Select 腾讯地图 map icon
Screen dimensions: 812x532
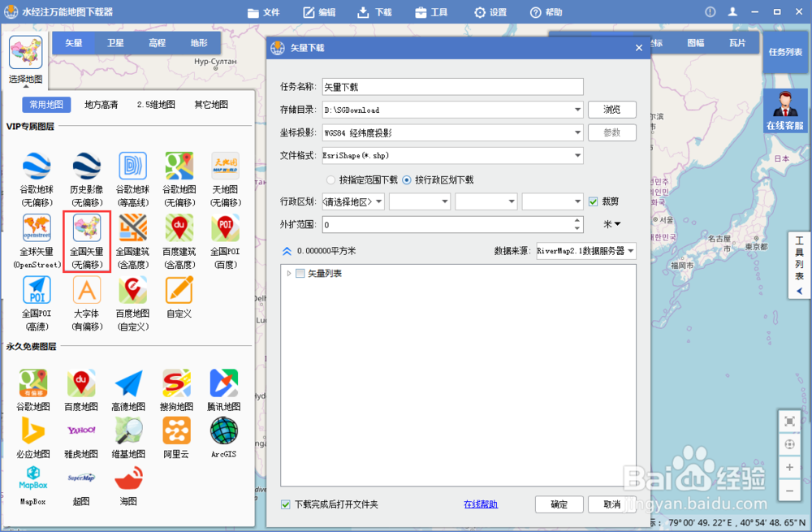224,383
